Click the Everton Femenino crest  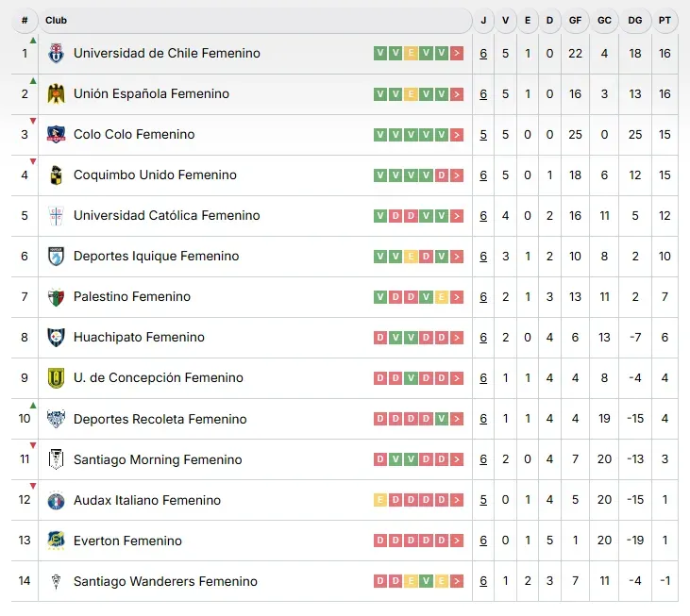coord(56,541)
